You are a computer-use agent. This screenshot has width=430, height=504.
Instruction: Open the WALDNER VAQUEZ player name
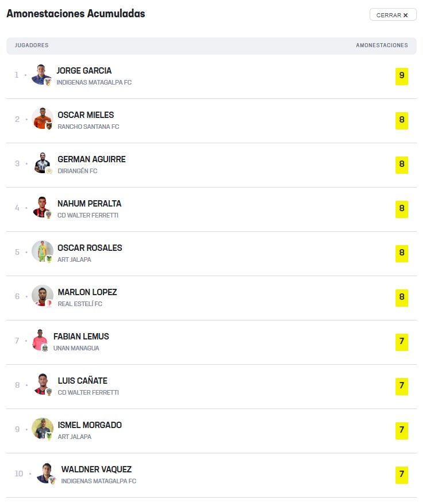pos(97,469)
